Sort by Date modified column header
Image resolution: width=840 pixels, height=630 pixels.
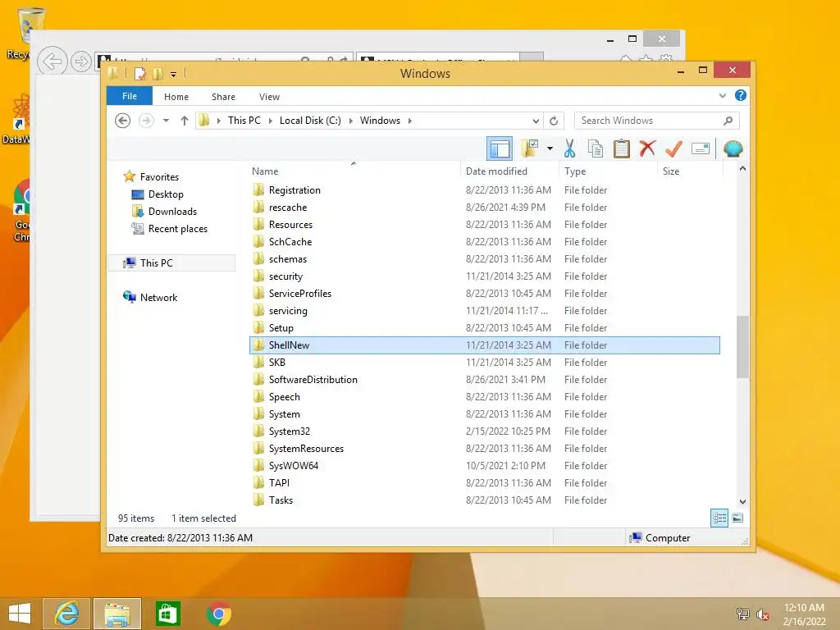point(496,171)
